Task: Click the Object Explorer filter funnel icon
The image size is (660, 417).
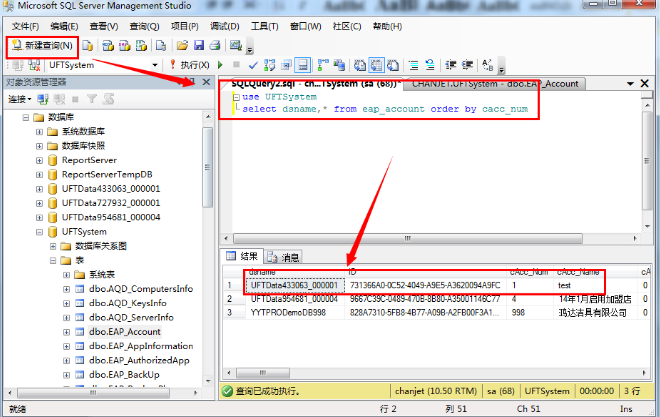Action: pyautogui.click(x=91, y=99)
